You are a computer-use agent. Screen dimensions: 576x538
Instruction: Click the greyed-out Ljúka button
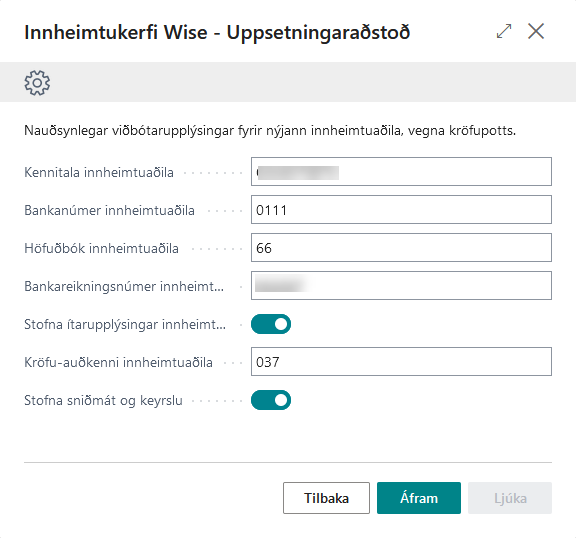[x=510, y=498]
